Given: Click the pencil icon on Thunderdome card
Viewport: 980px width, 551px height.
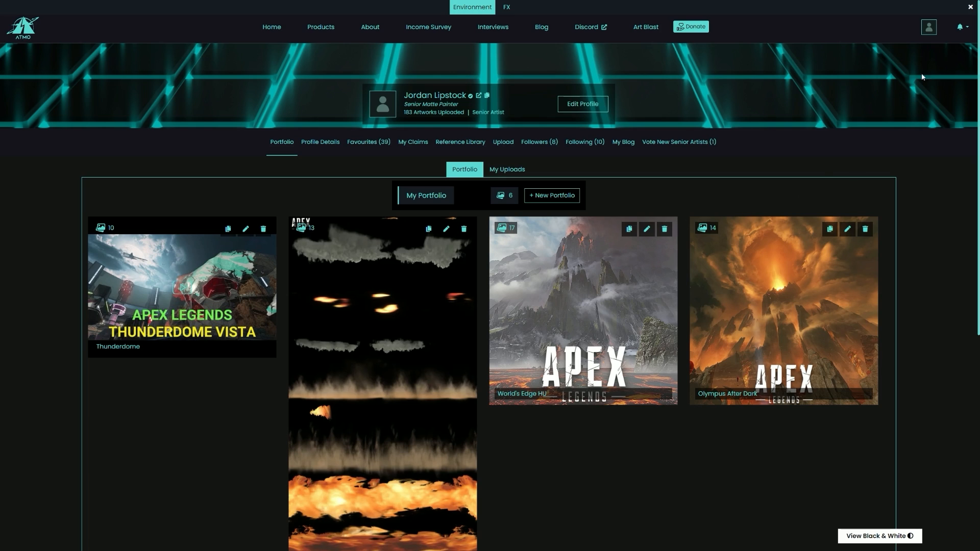Looking at the screenshot, I should (246, 229).
